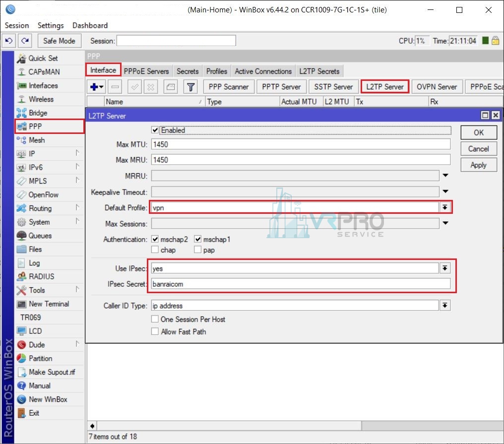
Task: Click the Comment icon in PPP toolbar
Action: (171, 87)
